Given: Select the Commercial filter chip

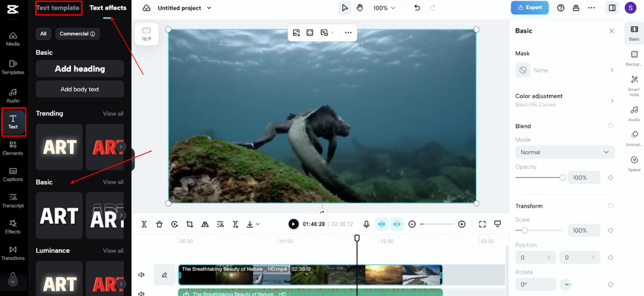Looking at the screenshot, I should (x=77, y=34).
